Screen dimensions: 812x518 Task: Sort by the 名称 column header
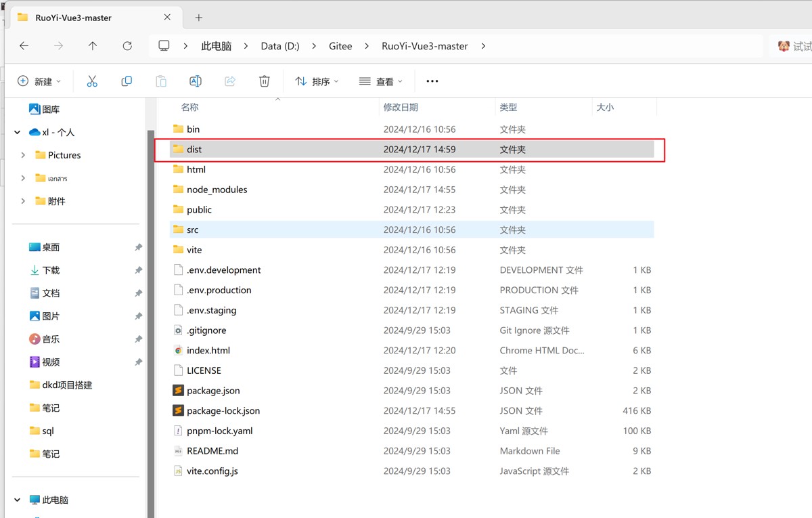click(x=190, y=107)
